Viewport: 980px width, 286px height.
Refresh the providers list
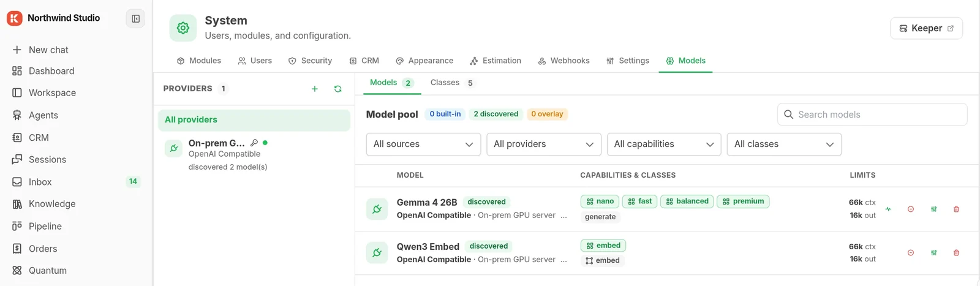(x=337, y=89)
